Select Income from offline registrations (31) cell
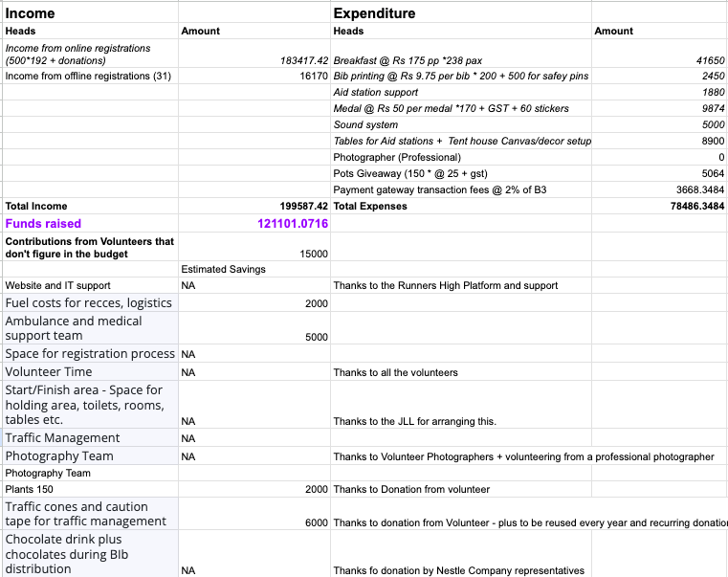728x577 pixels. pos(88,76)
